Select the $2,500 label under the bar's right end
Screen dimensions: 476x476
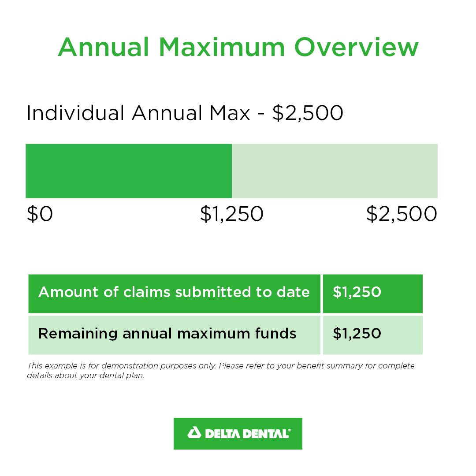pos(401,214)
